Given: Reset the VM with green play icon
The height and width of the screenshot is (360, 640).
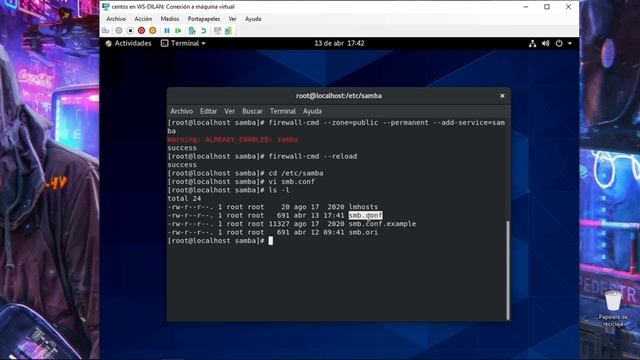Looking at the screenshot, I should click(x=178, y=31).
